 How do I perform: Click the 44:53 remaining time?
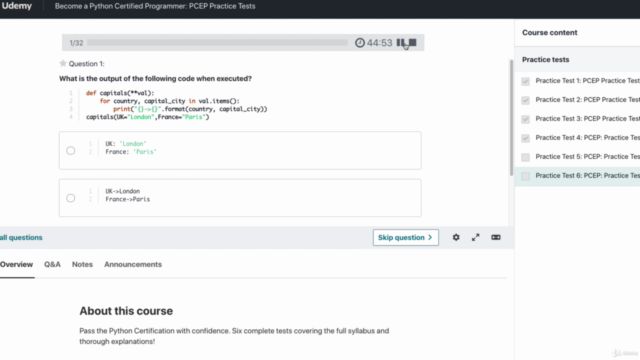point(379,43)
